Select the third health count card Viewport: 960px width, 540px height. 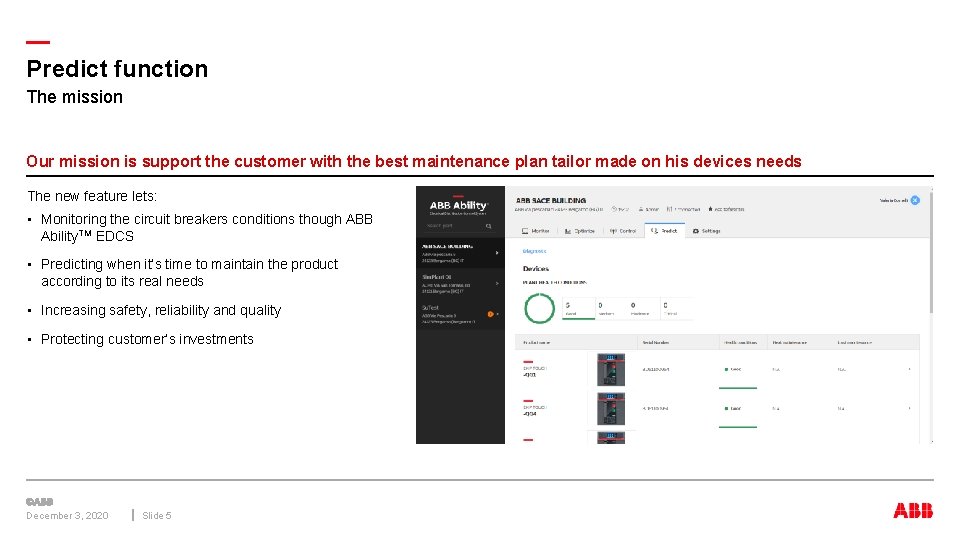tap(643, 309)
